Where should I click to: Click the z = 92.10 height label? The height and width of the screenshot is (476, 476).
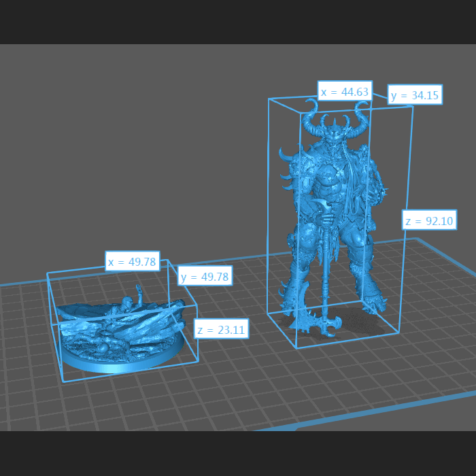429,221
